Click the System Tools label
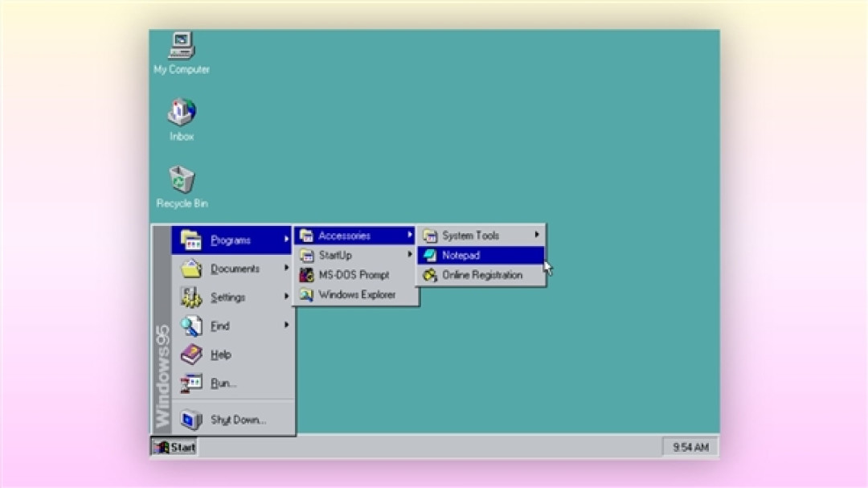The height and width of the screenshot is (488, 868). coord(470,236)
